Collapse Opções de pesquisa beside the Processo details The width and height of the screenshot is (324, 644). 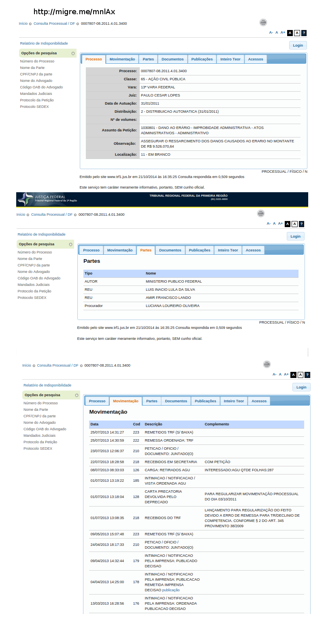tap(73, 53)
